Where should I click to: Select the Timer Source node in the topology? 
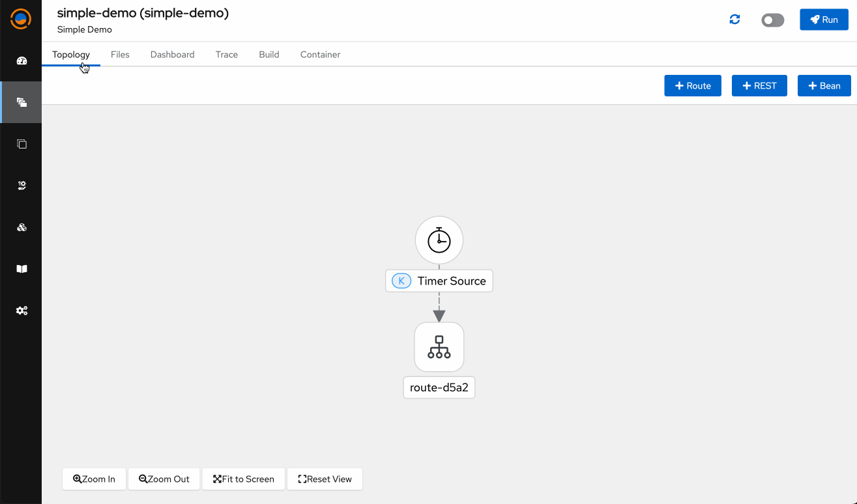pos(439,240)
